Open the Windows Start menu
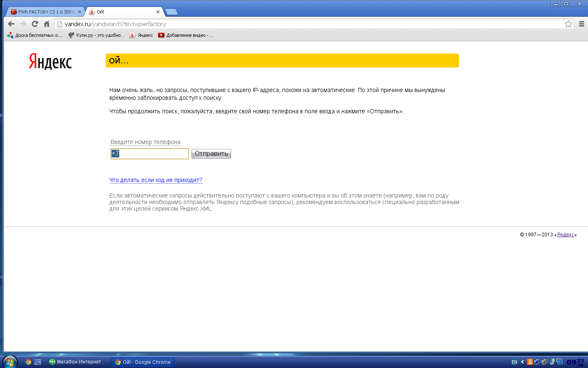588x368 pixels. tap(10, 362)
